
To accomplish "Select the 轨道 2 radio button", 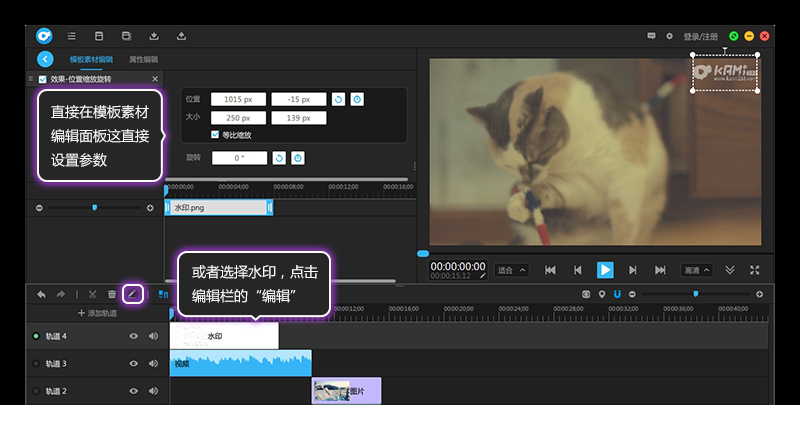I will pos(36,391).
